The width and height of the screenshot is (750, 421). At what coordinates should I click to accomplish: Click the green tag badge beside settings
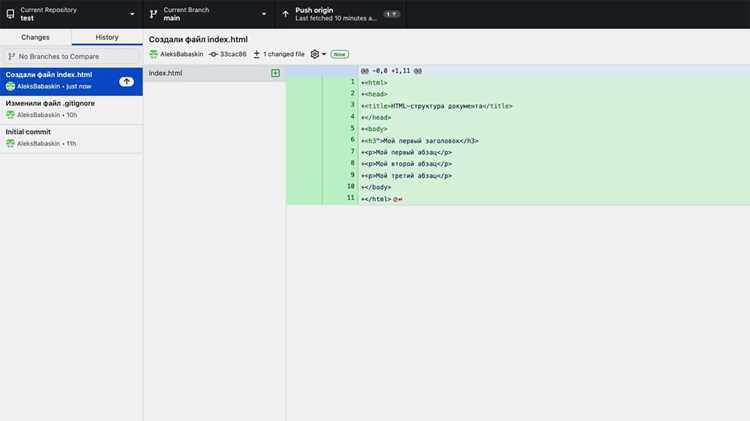coord(340,54)
